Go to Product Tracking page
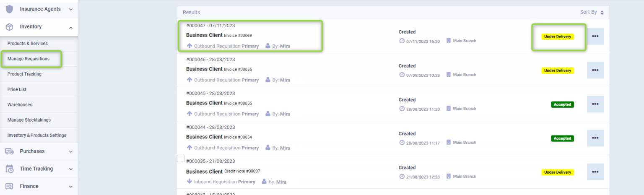This screenshot has height=195, width=644. click(24, 74)
